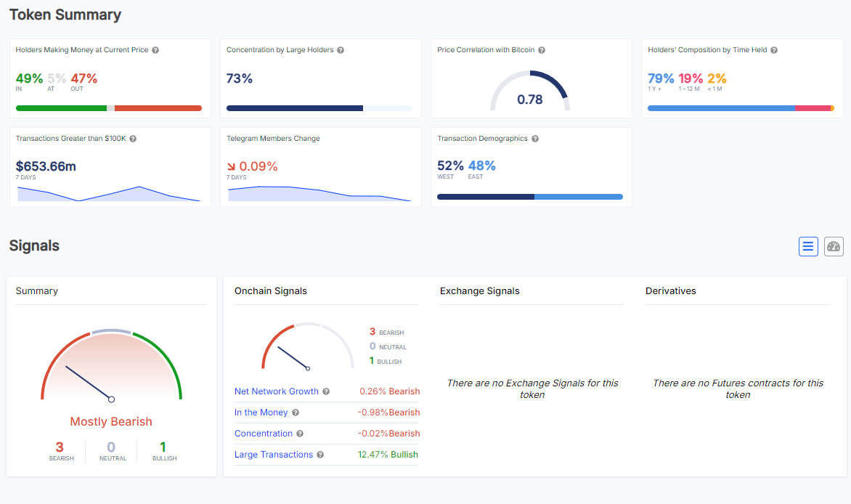This screenshot has width=851, height=504.
Task: Switch Signals to list view
Action: pos(808,247)
